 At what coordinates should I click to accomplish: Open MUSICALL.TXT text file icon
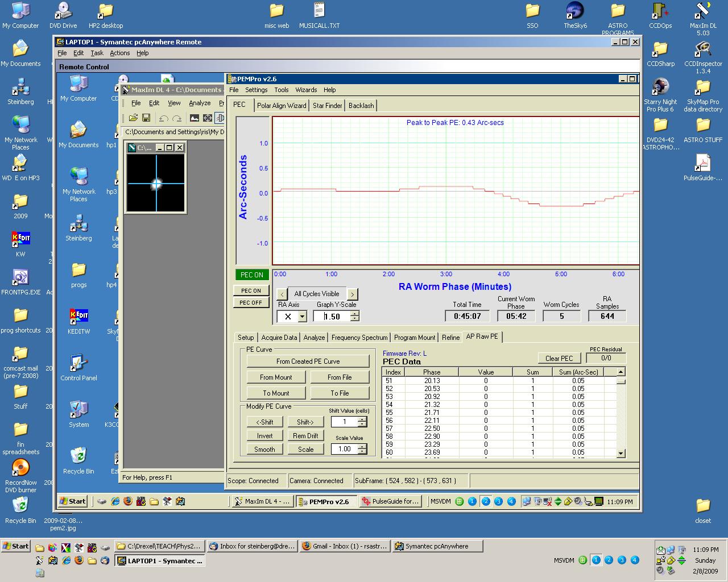point(319,15)
